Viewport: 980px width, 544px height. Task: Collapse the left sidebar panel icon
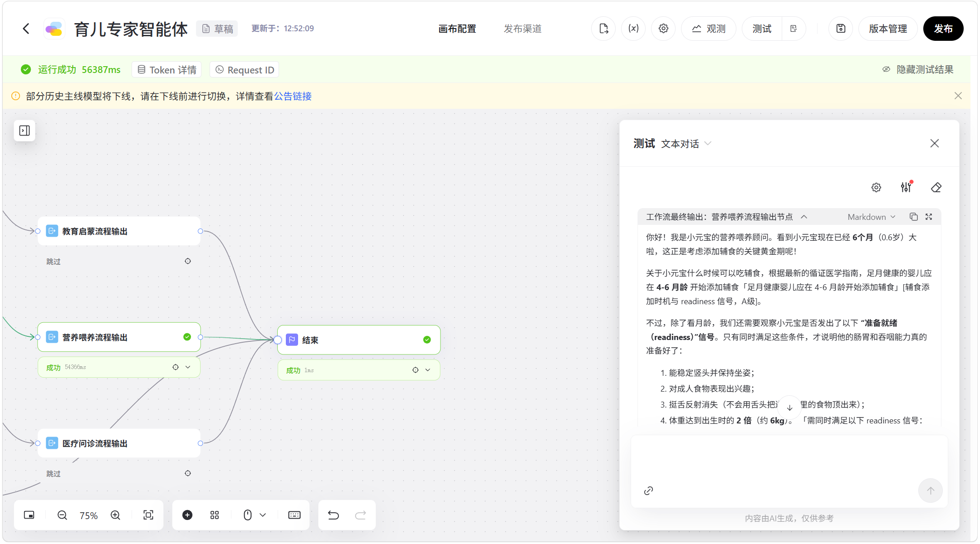click(x=24, y=131)
